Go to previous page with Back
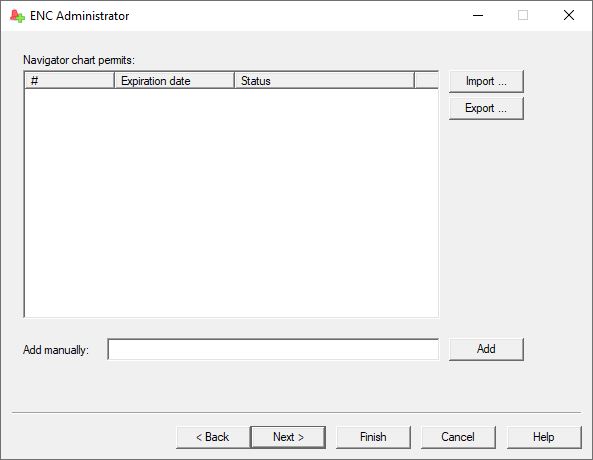The height and width of the screenshot is (460, 593). 213,437
